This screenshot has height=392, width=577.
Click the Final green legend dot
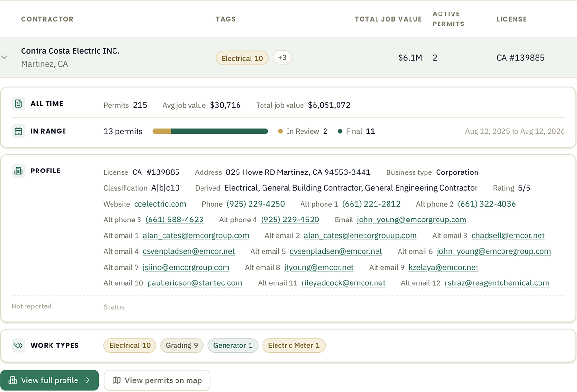click(340, 131)
